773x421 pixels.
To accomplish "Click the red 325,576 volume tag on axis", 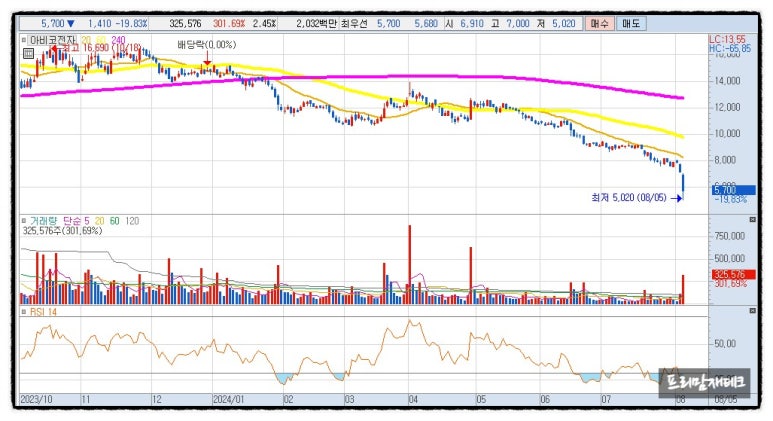I will tap(734, 275).
